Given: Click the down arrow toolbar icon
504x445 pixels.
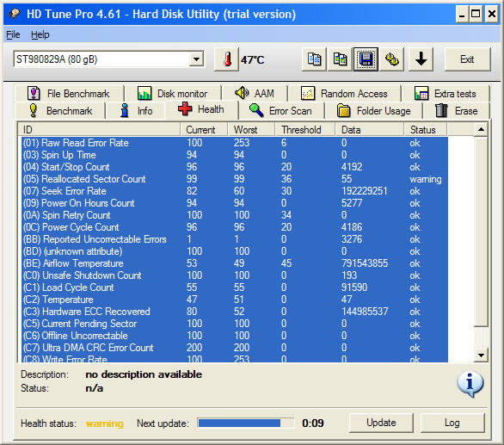Looking at the screenshot, I should [421, 59].
